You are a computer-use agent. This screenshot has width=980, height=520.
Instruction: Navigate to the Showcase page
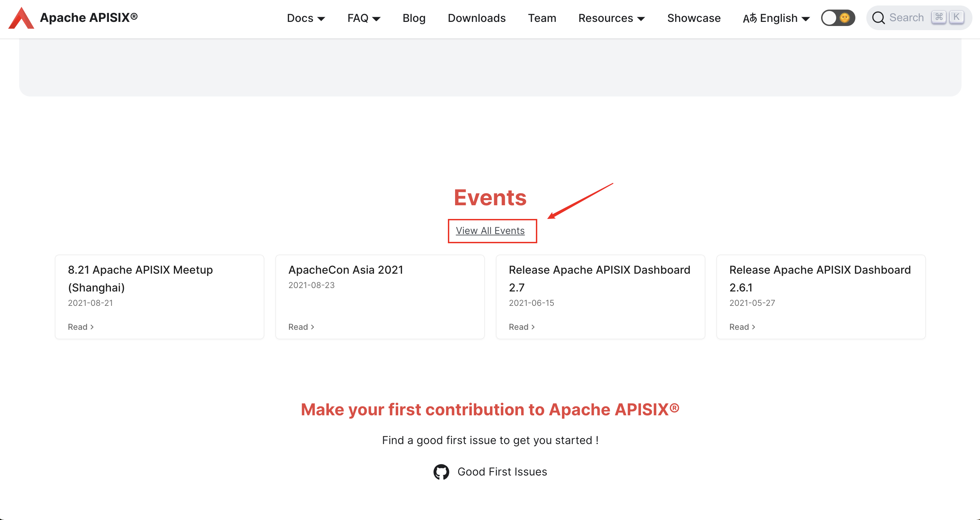[x=693, y=18]
